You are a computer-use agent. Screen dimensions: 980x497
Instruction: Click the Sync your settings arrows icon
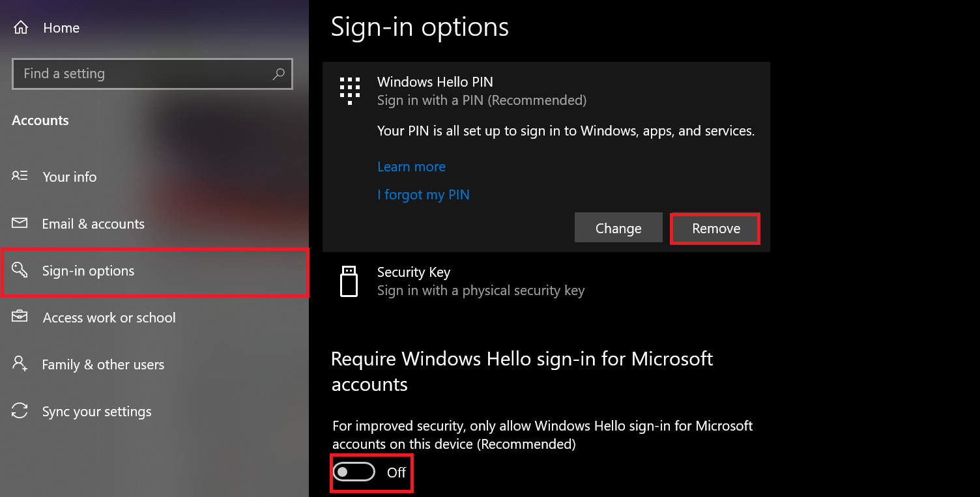(20, 411)
